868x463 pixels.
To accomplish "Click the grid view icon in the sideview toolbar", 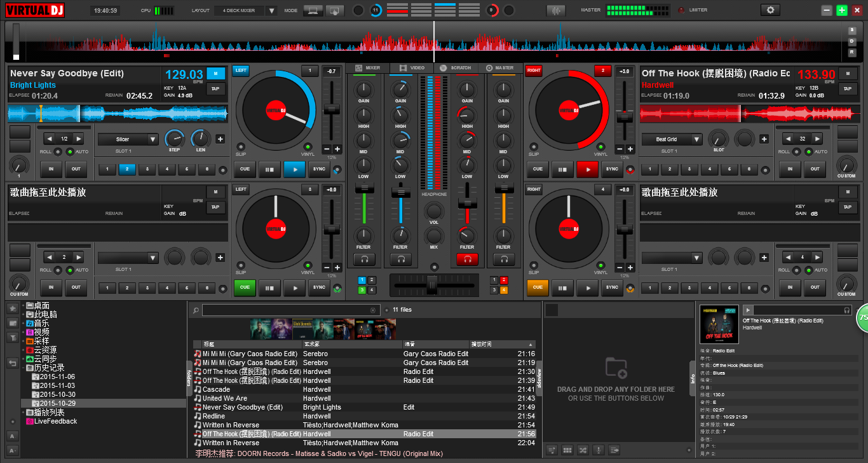I will click(568, 450).
